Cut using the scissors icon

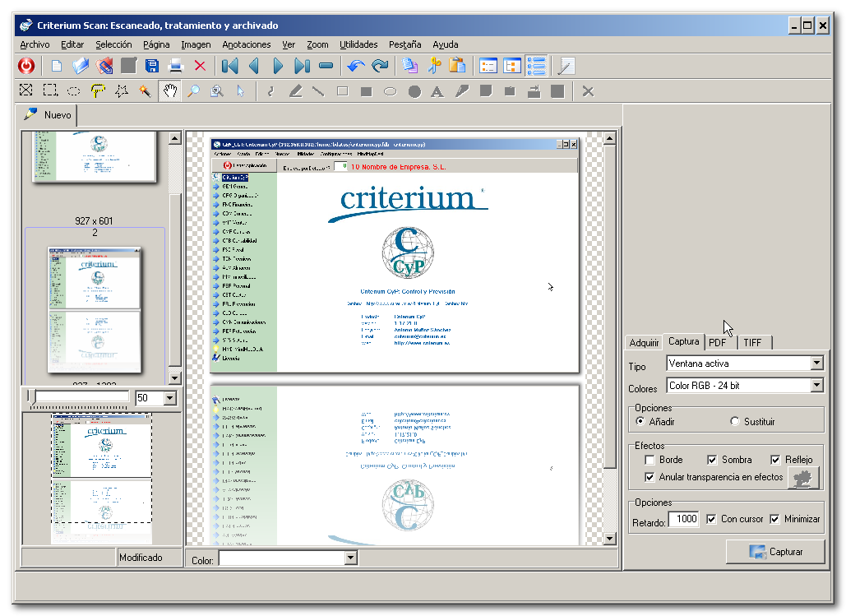[434, 66]
